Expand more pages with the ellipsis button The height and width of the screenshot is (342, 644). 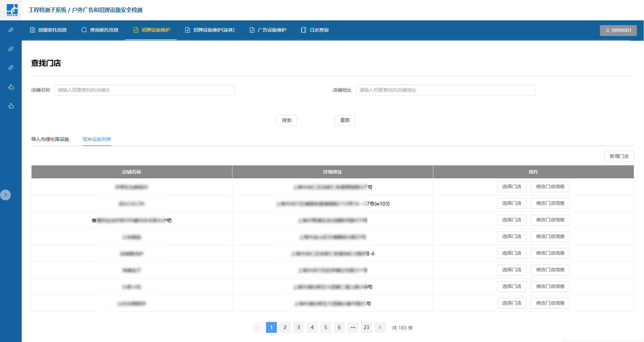coord(353,327)
